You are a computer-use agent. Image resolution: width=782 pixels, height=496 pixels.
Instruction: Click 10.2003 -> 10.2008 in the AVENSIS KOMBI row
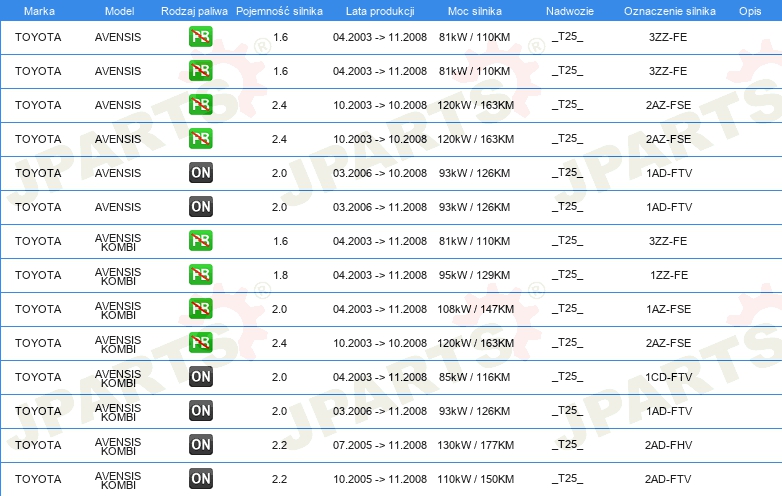click(x=380, y=343)
